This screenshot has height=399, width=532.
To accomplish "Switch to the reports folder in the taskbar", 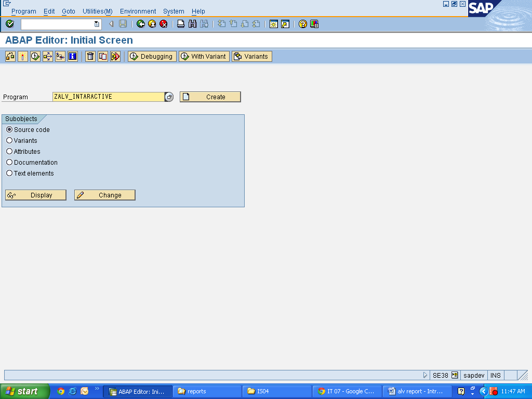I will tap(207, 391).
